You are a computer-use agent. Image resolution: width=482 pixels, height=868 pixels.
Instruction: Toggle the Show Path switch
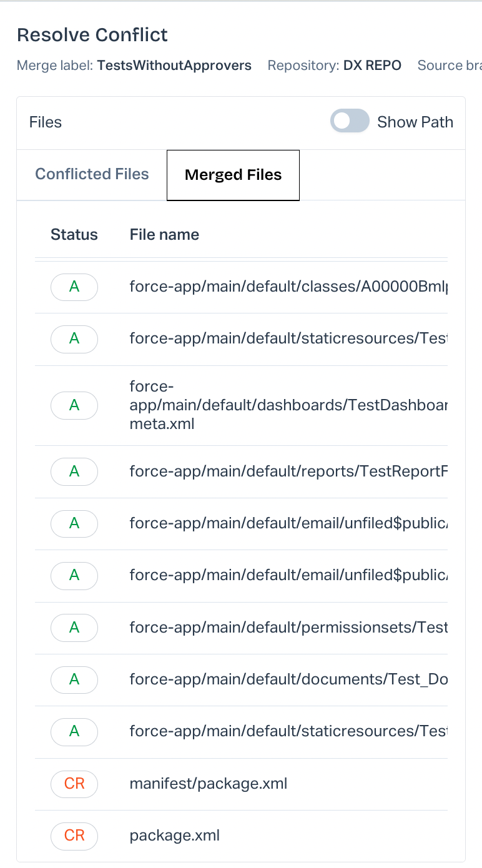tap(350, 122)
